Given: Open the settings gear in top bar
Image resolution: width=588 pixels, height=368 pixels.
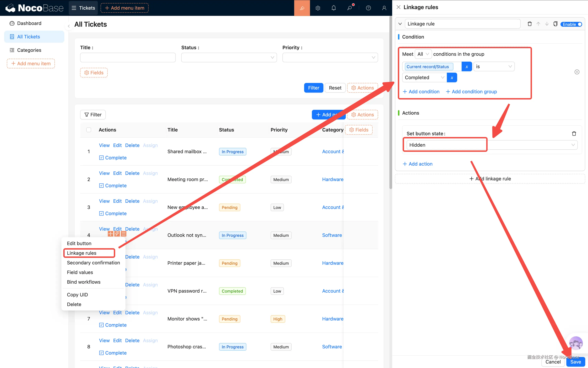Looking at the screenshot, I should pos(318,8).
